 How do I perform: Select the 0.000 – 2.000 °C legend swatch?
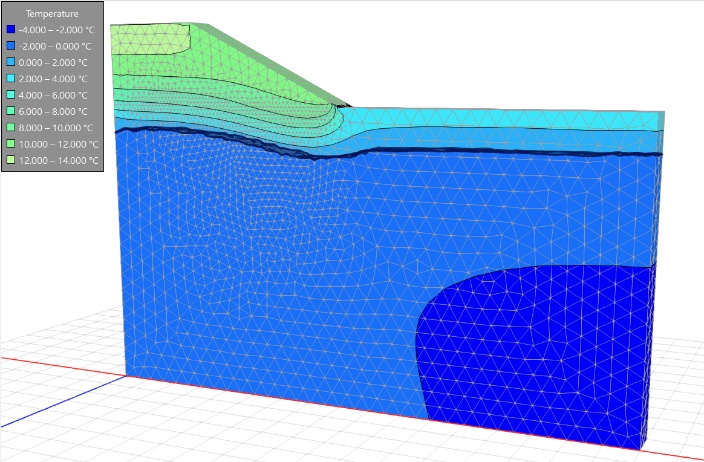pyautogui.click(x=11, y=62)
